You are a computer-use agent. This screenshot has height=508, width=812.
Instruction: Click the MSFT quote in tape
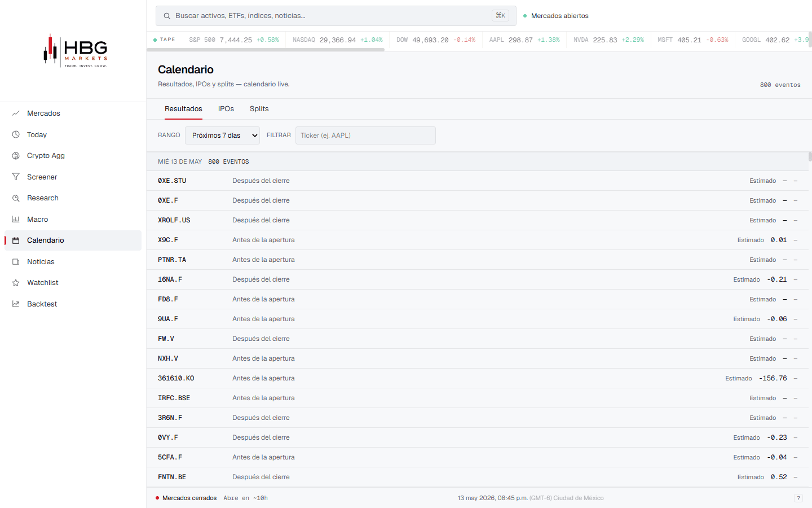pyautogui.click(x=693, y=40)
